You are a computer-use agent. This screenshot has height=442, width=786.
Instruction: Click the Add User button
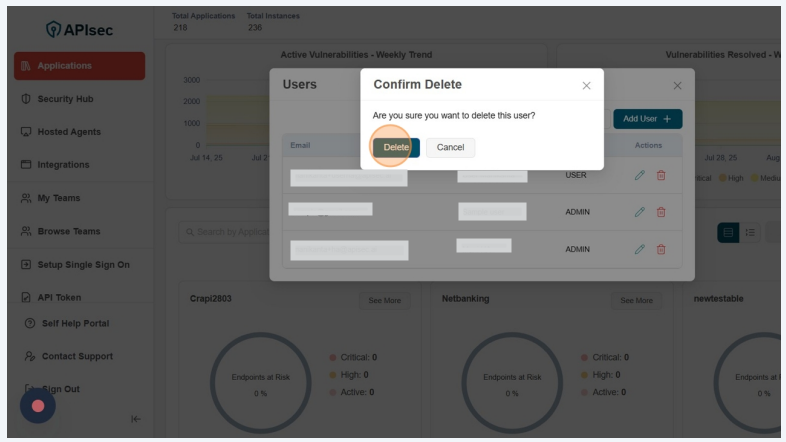click(648, 119)
